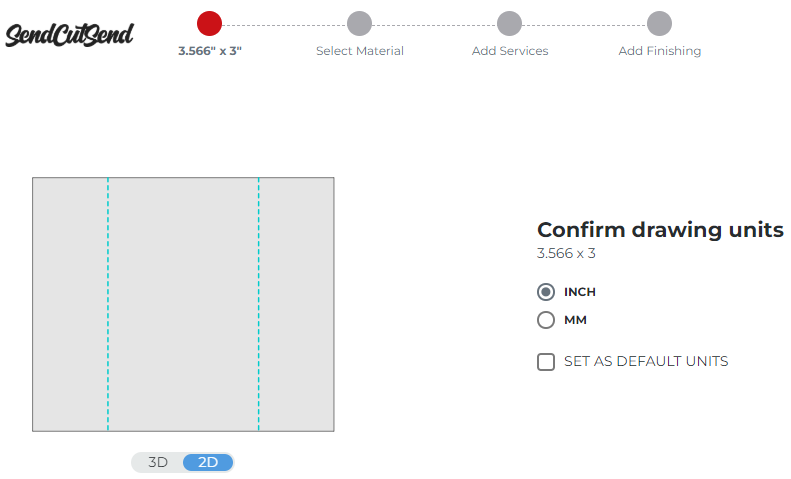Click the Confirm drawing units heading
This screenshot has width=791, height=479.
click(x=660, y=229)
